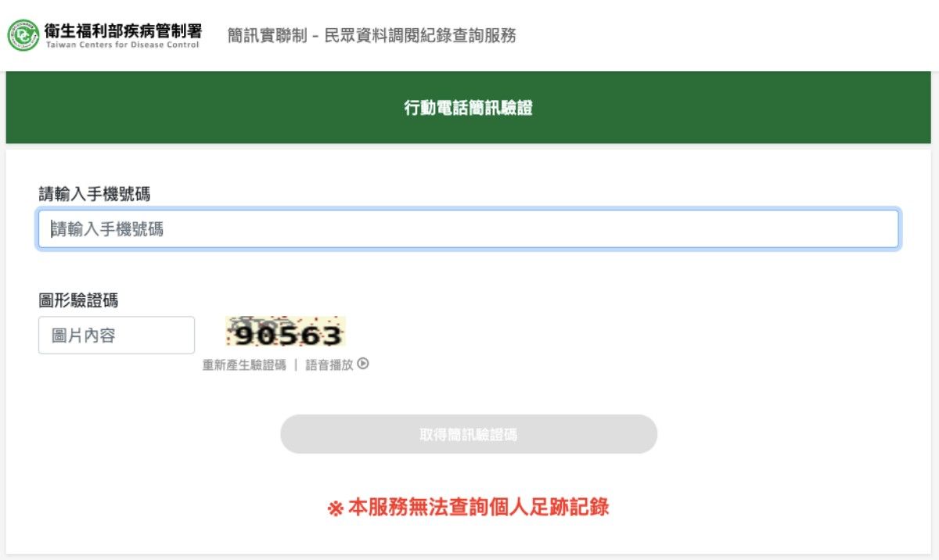This screenshot has height=560, width=939.
Task: Click the 90563 captcha image
Action: click(x=286, y=332)
